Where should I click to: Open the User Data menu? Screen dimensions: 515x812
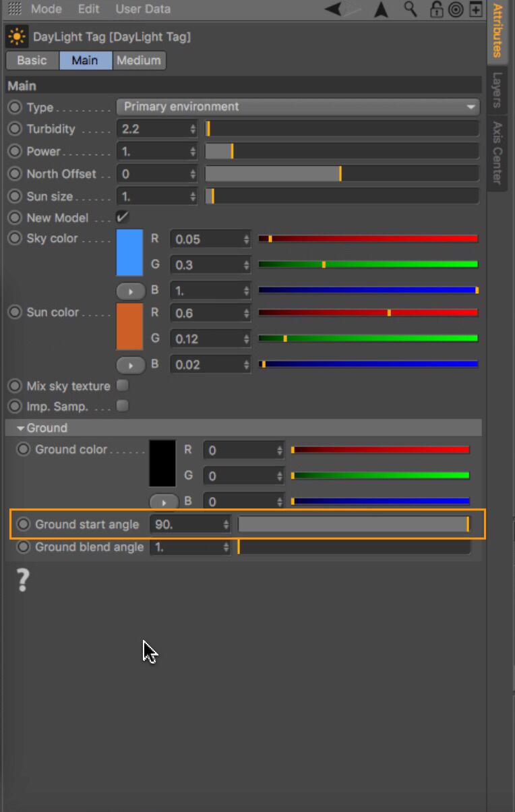tap(143, 9)
